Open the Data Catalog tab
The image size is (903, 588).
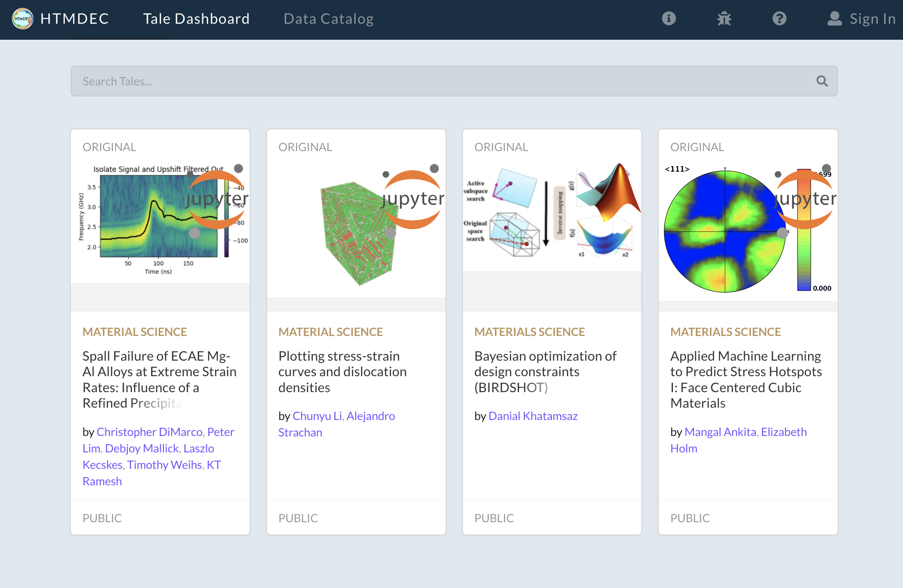[x=329, y=19]
